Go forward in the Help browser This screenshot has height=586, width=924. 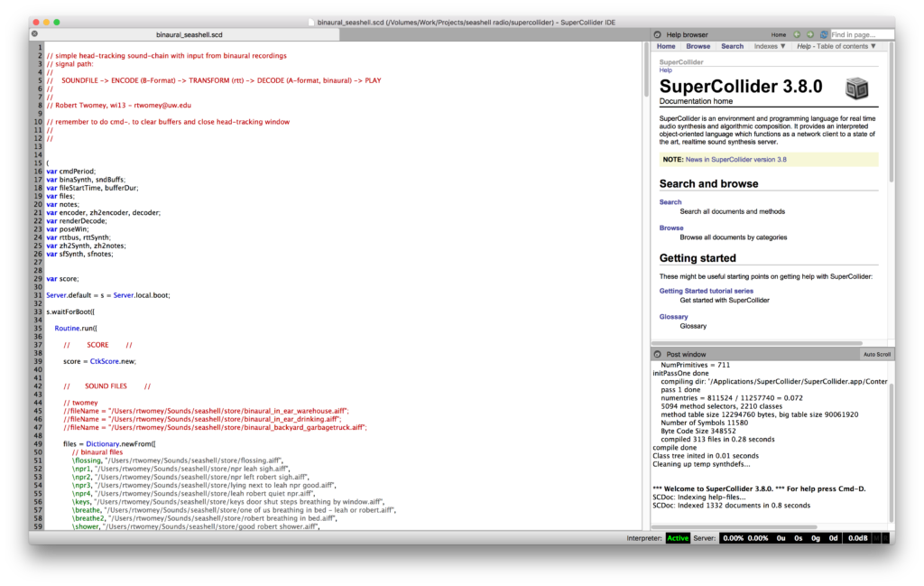coord(810,35)
